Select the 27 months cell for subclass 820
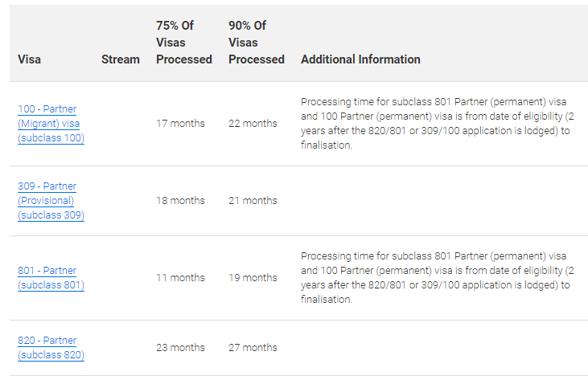The image size is (588, 376). (x=253, y=348)
